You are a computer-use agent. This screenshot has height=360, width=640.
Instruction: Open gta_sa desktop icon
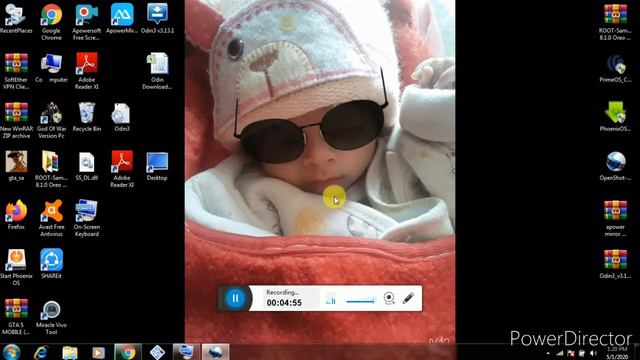[x=16, y=166]
